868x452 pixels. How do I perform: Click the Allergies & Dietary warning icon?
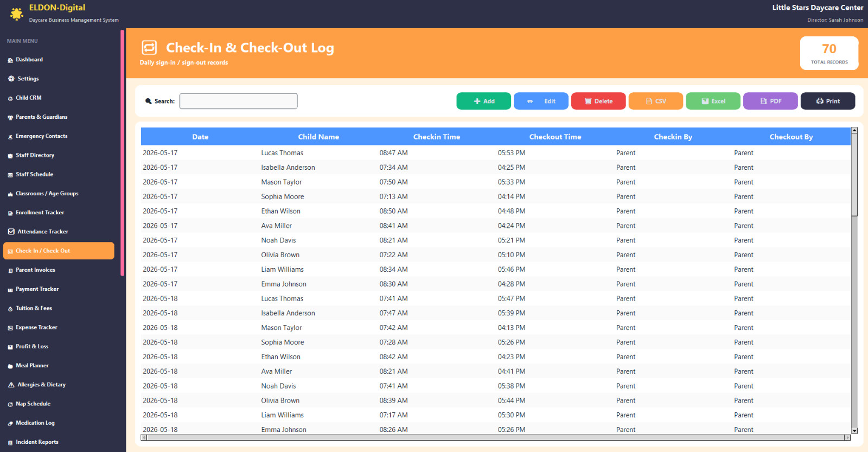click(11, 385)
